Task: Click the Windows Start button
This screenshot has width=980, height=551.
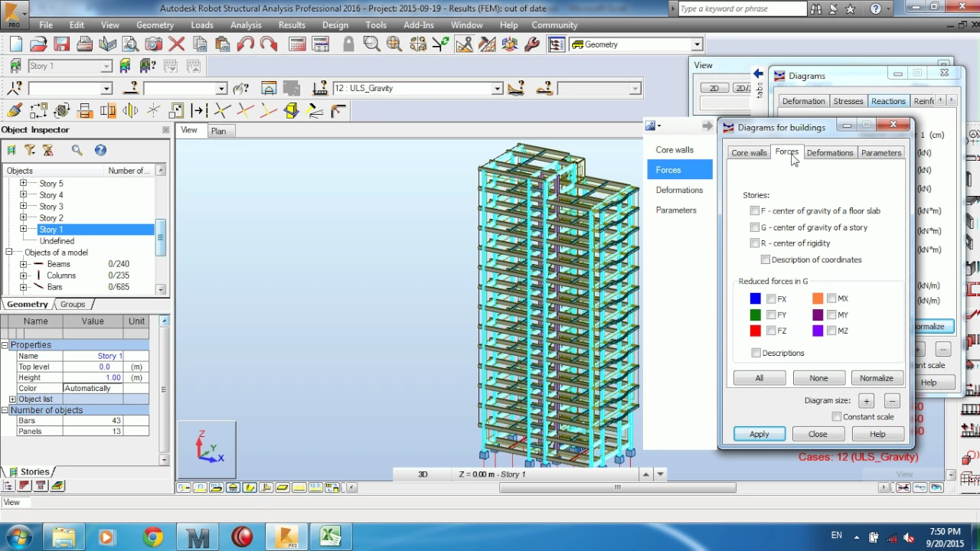Action: [x=18, y=536]
